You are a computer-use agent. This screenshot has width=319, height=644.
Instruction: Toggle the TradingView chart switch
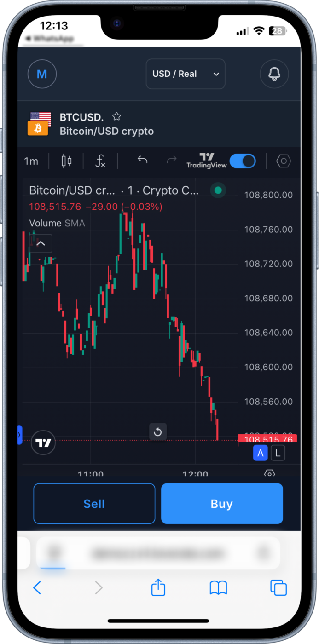243,161
